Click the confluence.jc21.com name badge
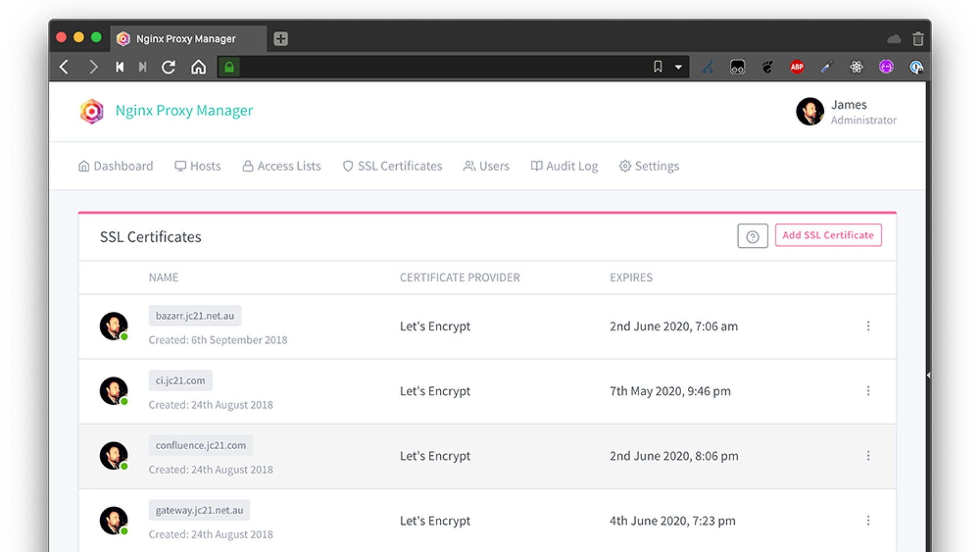980x552 pixels. (x=200, y=444)
